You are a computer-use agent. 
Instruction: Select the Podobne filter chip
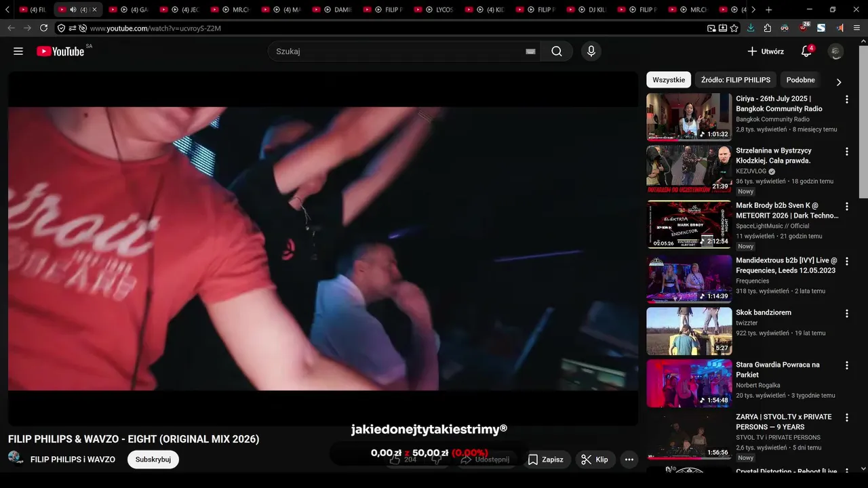tap(801, 80)
